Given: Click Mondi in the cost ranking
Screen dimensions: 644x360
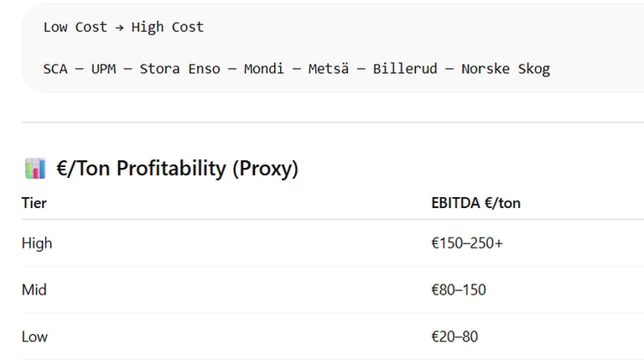Looking at the screenshot, I should point(264,68).
